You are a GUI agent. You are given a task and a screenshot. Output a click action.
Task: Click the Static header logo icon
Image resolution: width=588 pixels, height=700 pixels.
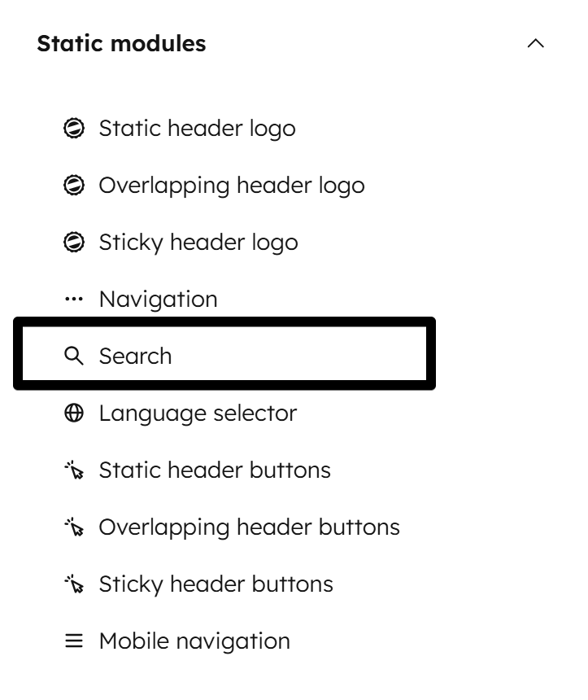pyautogui.click(x=76, y=128)
